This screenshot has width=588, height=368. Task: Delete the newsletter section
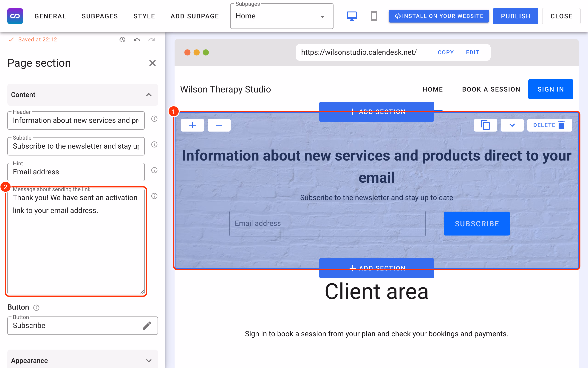coord(550,125)
